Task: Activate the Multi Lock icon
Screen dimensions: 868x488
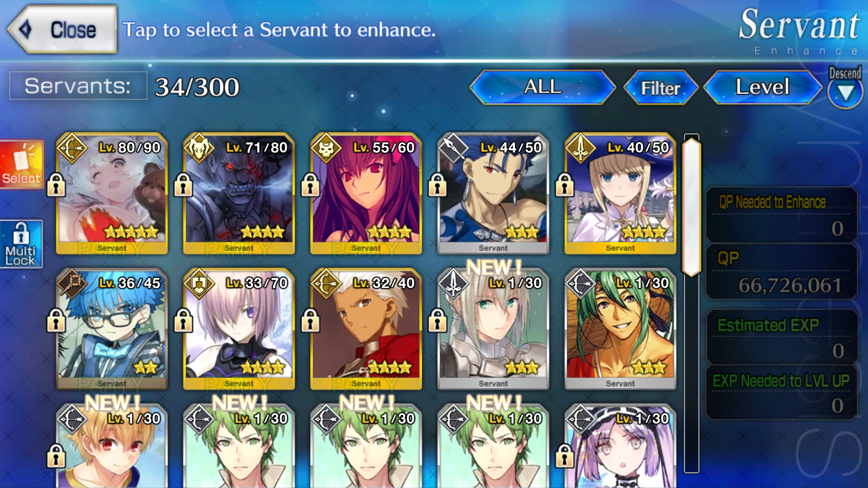Action: pos(21,244)
